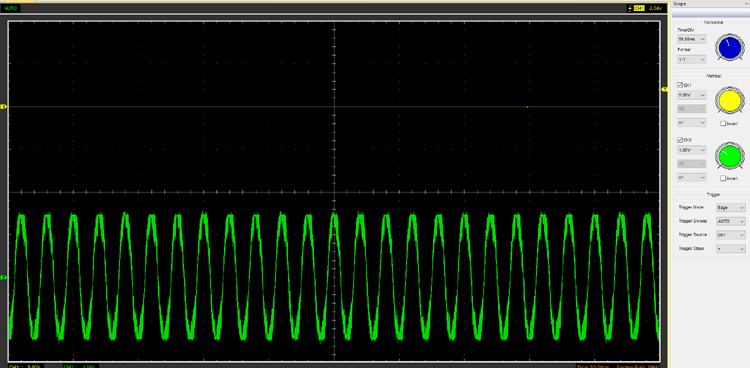Click the CH1 trigger indicator at top right
This screenshot has height=368, width=750.
tap(638, 9)
